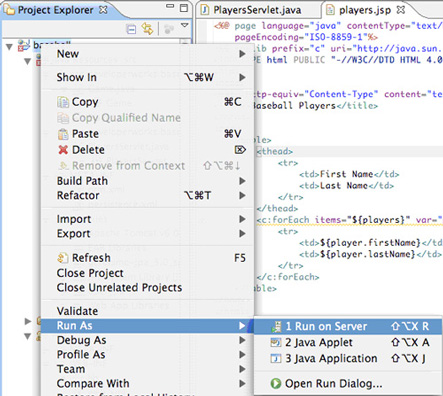Image resolution: width=443 pixels, height=396 pixels.
Task: Click the New submenu arrow
Action: pyautogui.click(x=242, y=54)
